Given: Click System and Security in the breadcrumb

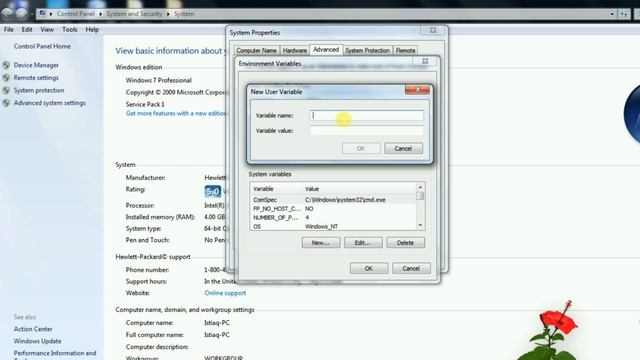Looking at the screenshot, I should (x=134, y=14).
